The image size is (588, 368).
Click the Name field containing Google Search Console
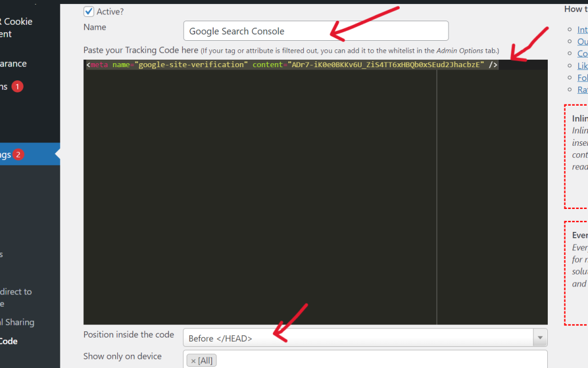click(x=316, y=31)
